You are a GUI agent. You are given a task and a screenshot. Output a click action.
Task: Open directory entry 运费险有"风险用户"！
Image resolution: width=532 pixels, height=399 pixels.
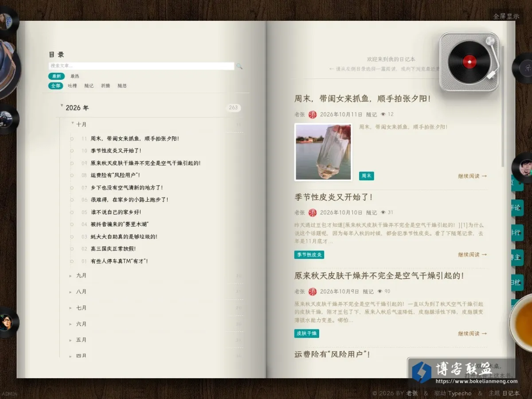(x=116, y=175)
